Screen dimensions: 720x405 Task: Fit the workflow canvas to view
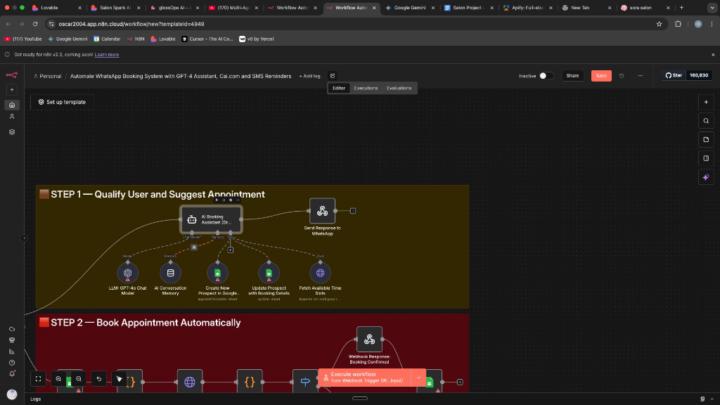click(x=38, y=379)
